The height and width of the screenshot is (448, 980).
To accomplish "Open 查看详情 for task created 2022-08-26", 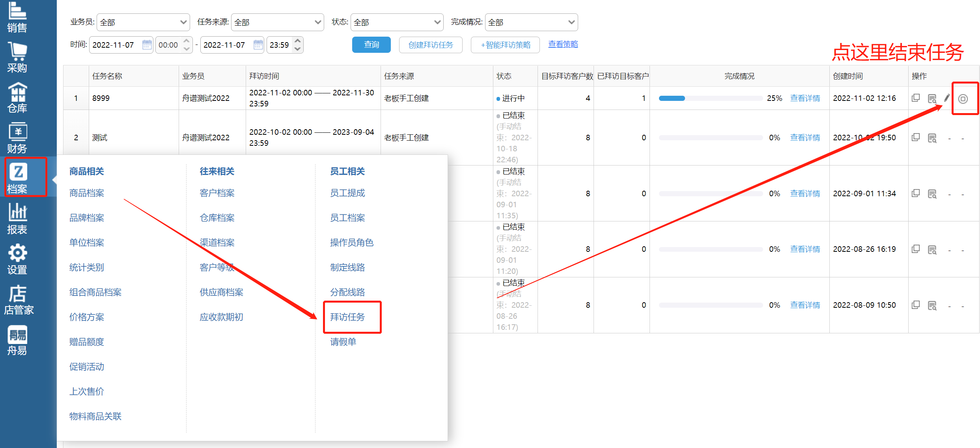I will pos(805,249).
